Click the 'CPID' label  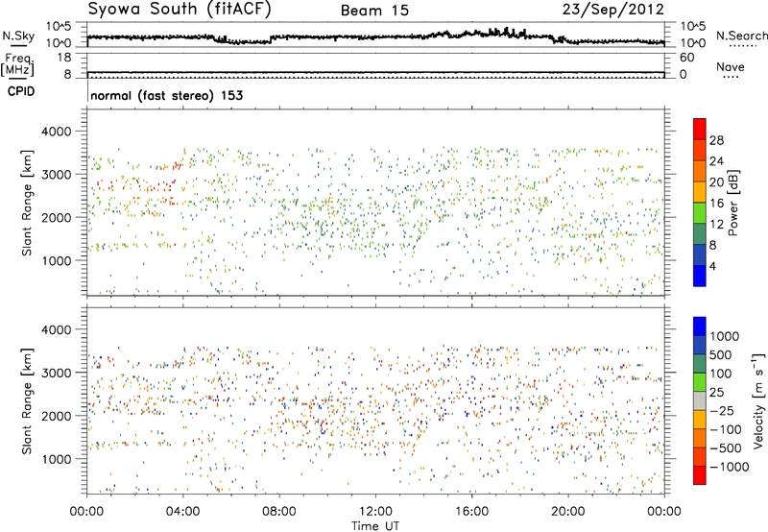click(21, 91)
